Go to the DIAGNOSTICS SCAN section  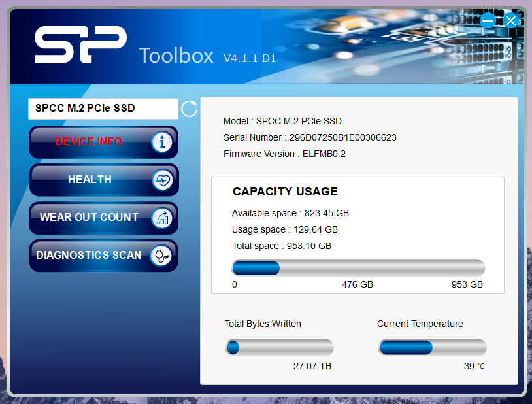[103, 256]
